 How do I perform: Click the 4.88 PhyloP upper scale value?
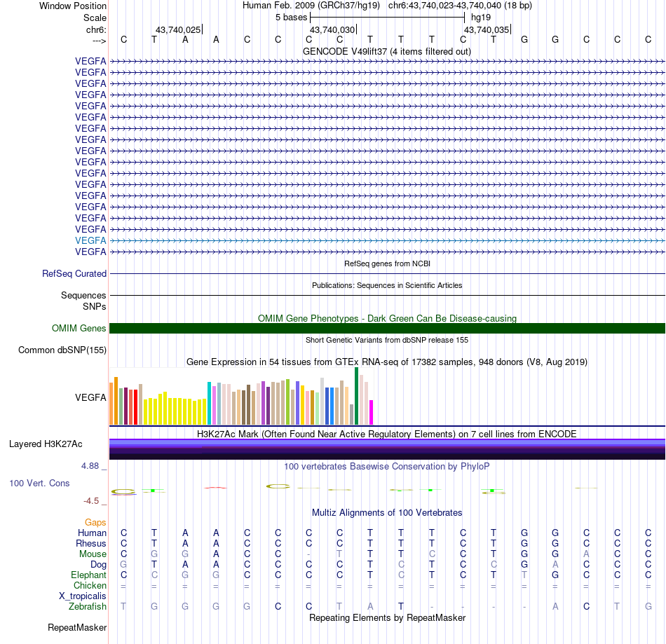(90, 466)
